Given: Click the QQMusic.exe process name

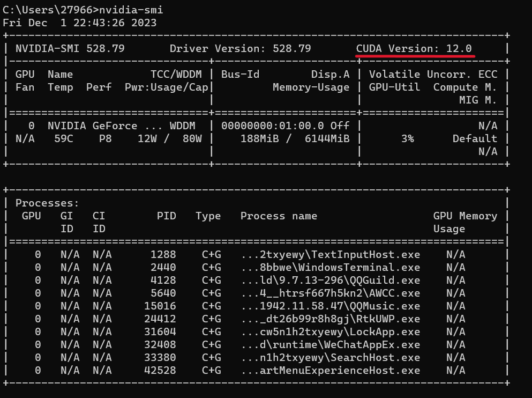Looking at the screenshot, I should tap(331, 306).
